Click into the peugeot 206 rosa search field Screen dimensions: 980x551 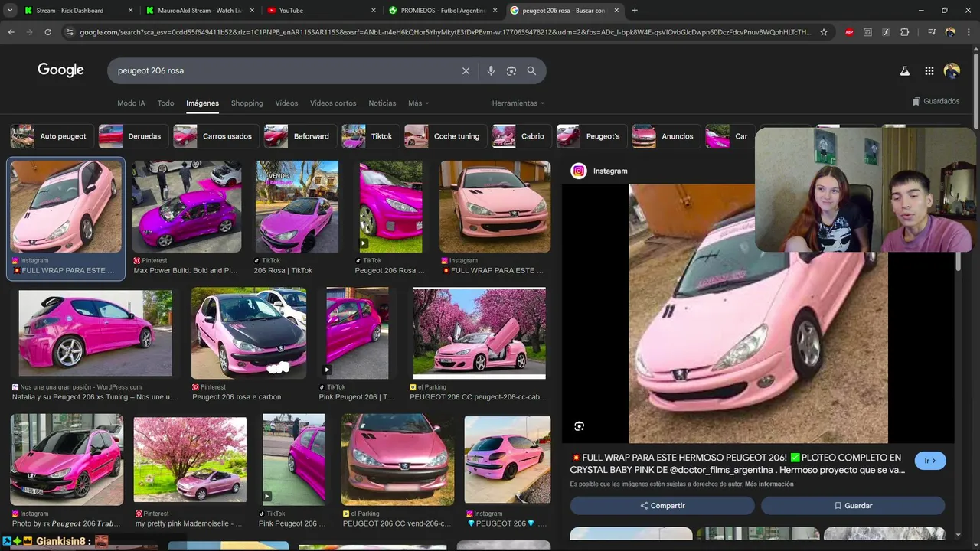(x=283, y=70)
